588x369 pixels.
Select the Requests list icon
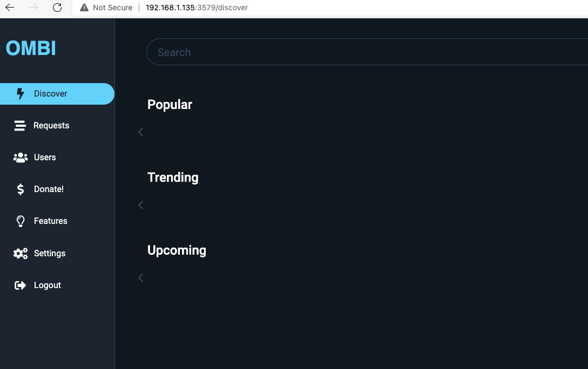click(20, 125)
